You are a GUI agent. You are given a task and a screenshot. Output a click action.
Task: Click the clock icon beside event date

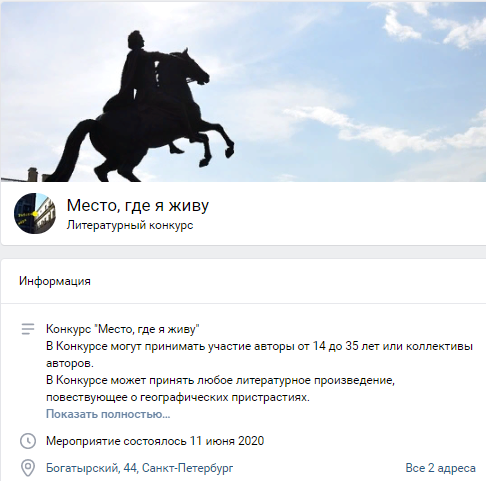coord(28,441)
